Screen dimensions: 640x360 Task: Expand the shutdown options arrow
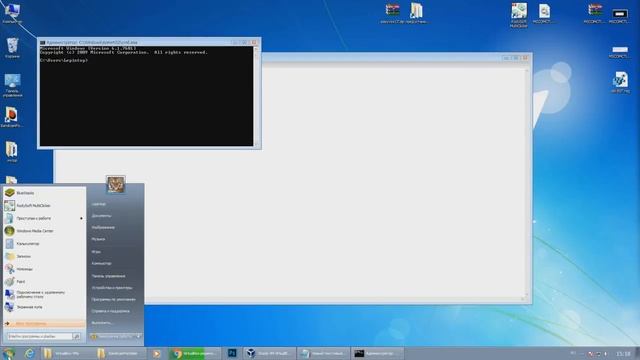tap(139, 336)
